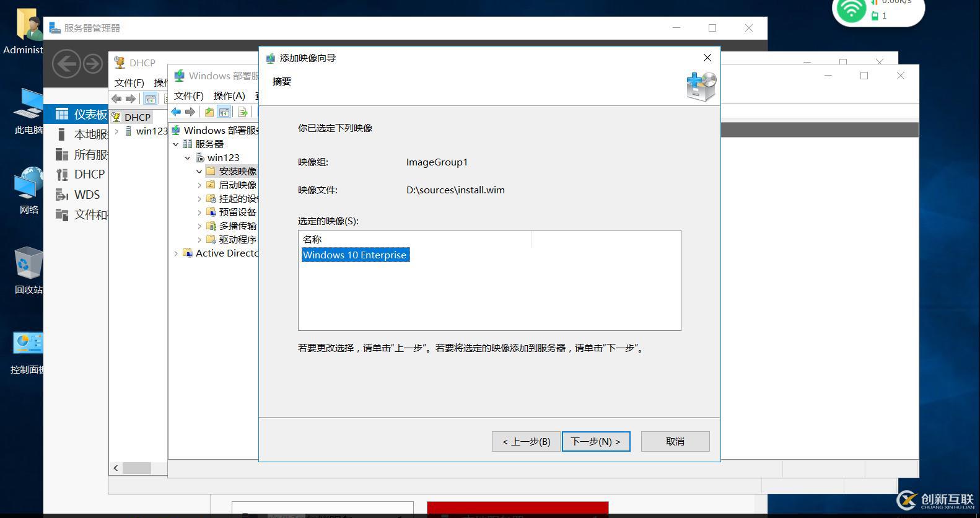Select 挂起的设备 folder in tree
Viewport: 980px width, 518px height.
[233, 198]
